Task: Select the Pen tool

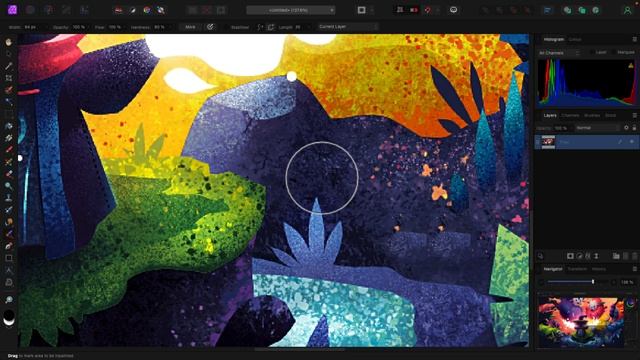Action: tap(9, 246)
